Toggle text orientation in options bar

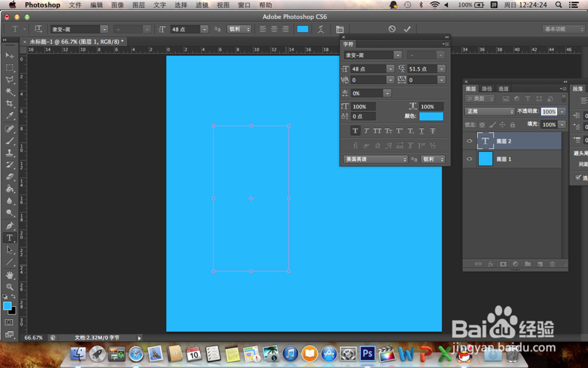(x=38, y=29)
